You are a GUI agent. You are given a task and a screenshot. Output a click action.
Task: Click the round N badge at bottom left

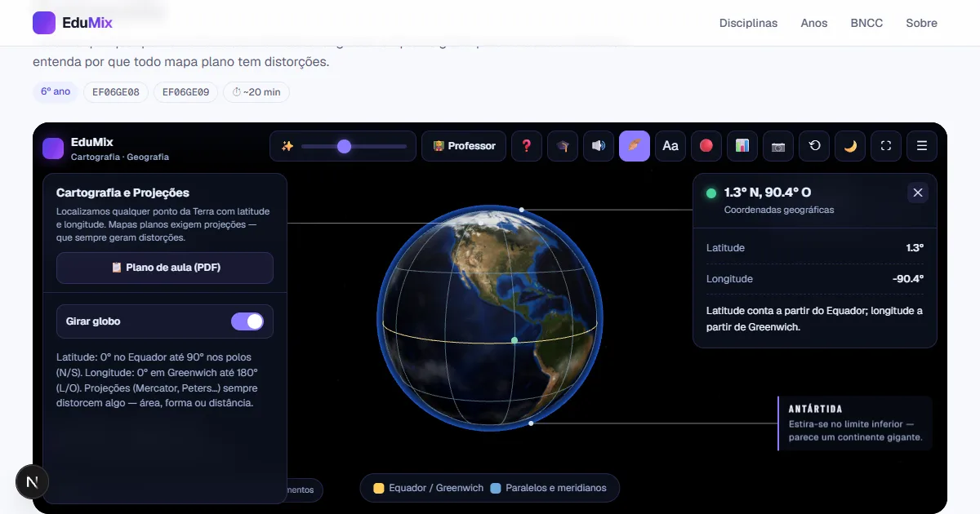[x=33, y=482]
